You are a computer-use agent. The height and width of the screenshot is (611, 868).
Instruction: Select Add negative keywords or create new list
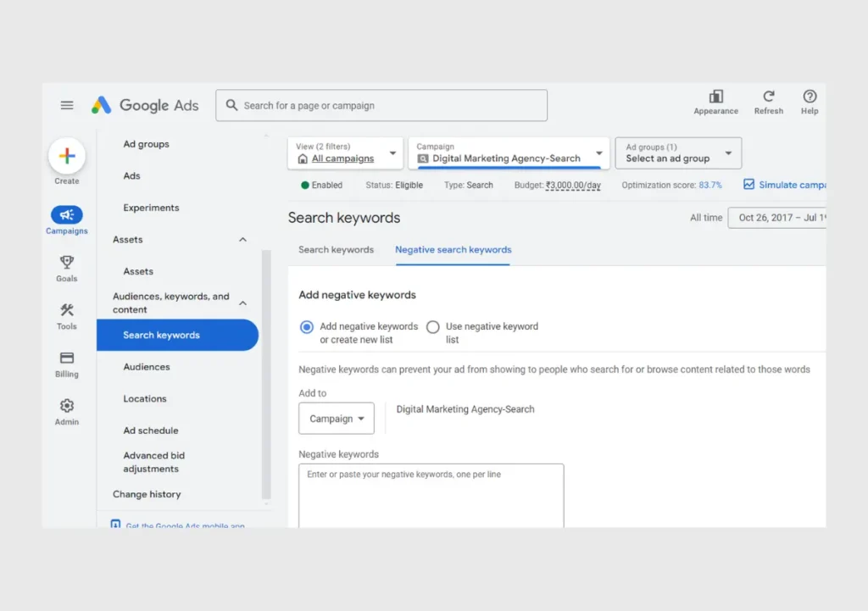click(307, 327)
